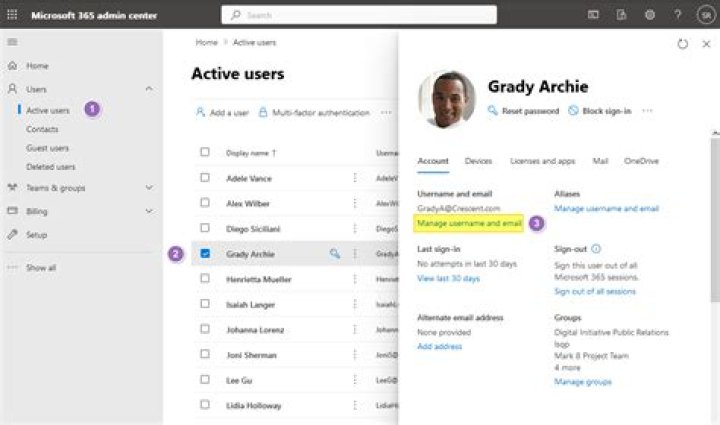Expand Teams & groups chevron
Viewport: 720px width, 425px height.
click(149, 187)
